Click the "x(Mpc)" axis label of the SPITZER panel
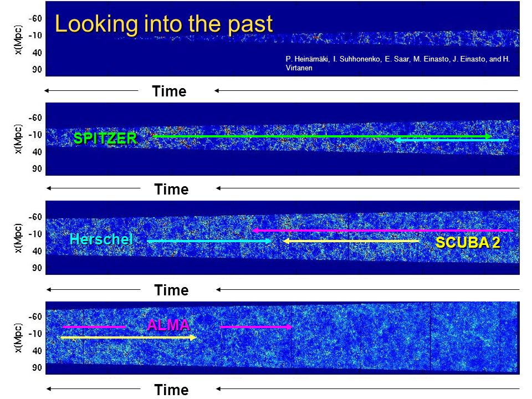The image size is (532, 399). [x=18, y=139]
